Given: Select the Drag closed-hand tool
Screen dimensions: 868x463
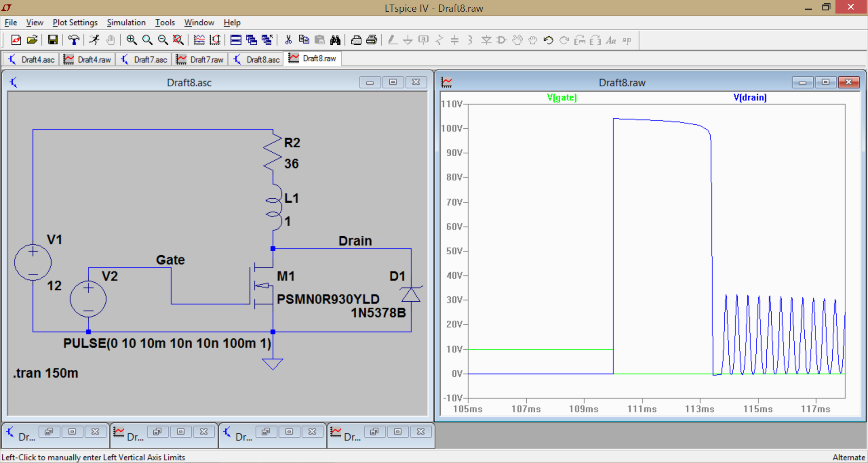Looking at the screenshot, I should pos(533,40).
